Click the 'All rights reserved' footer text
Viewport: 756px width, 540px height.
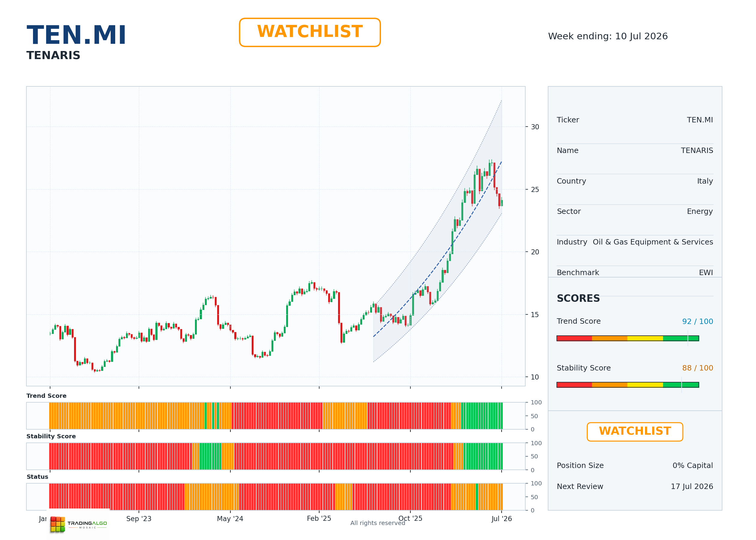pos(378,523)
